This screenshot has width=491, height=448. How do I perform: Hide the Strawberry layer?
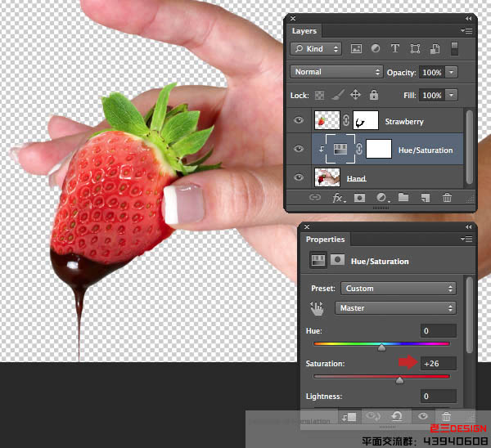(299, 120)
